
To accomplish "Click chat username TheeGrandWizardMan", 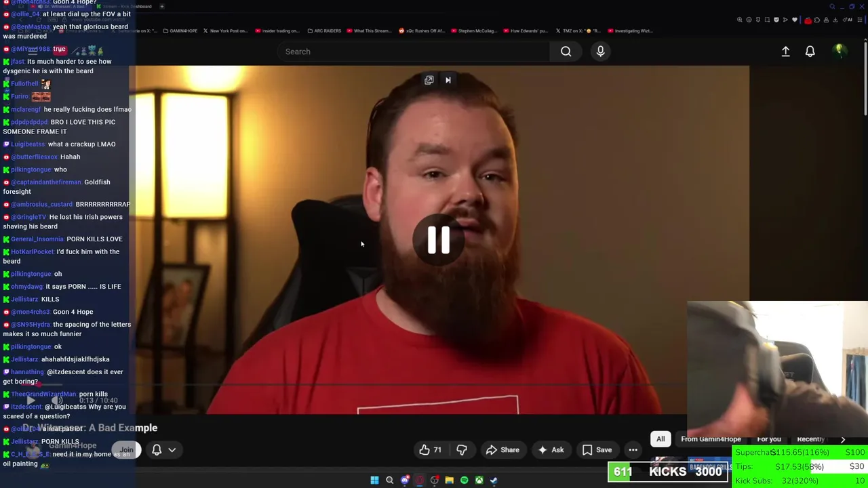I will point(43,394).
